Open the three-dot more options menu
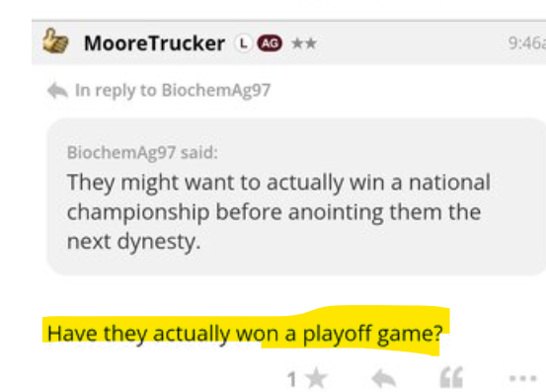 click(x=522, y=378)
